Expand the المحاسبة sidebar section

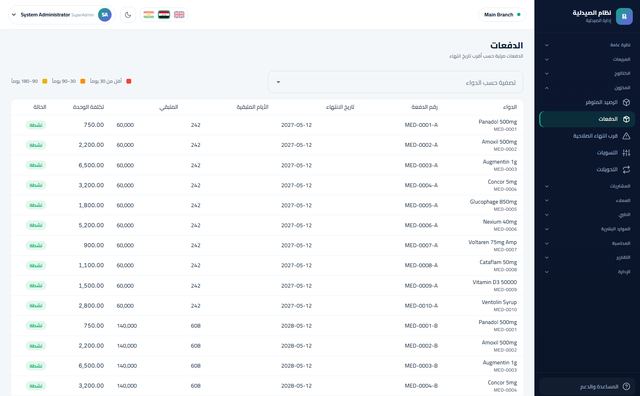click(587, 243)
